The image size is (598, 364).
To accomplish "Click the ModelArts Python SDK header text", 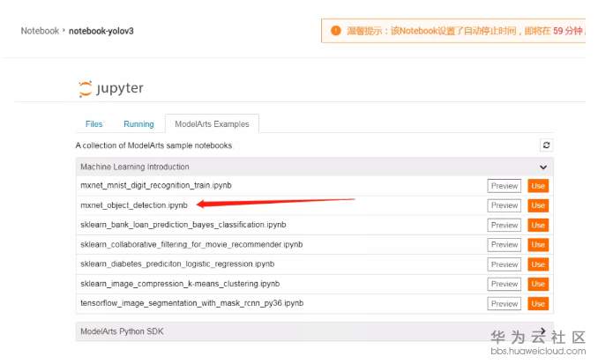I will coord(122,331).
